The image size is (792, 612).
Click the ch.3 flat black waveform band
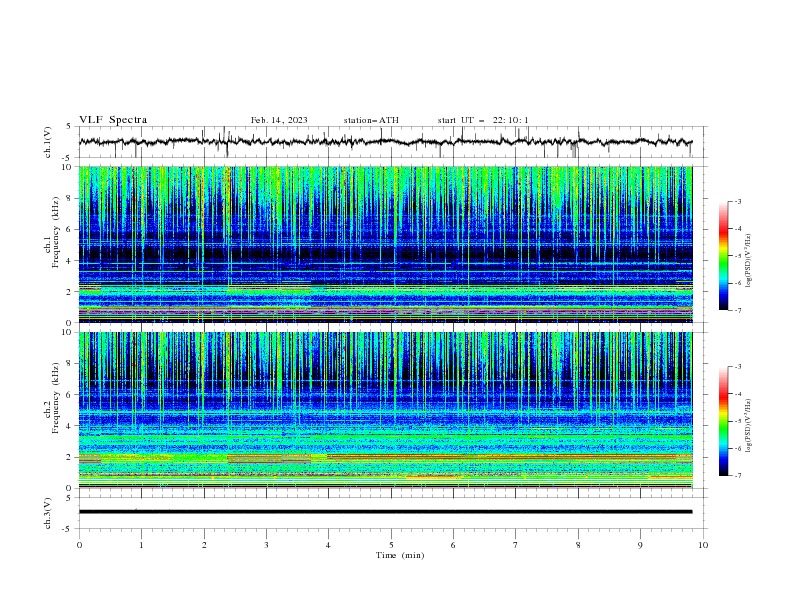tap(386, 512)
